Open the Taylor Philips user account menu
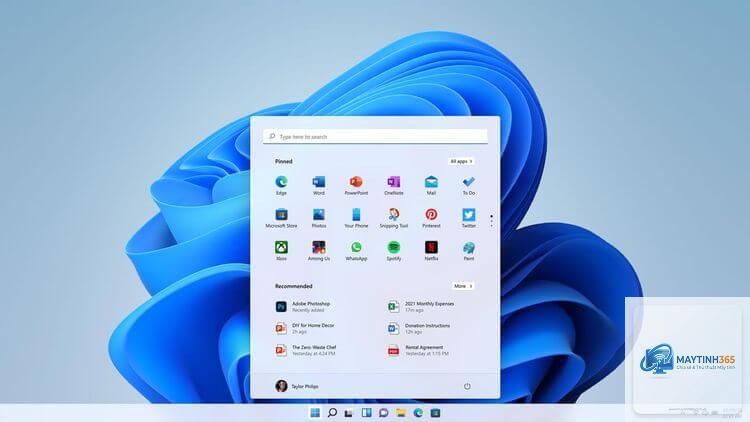 coord(297,386)
